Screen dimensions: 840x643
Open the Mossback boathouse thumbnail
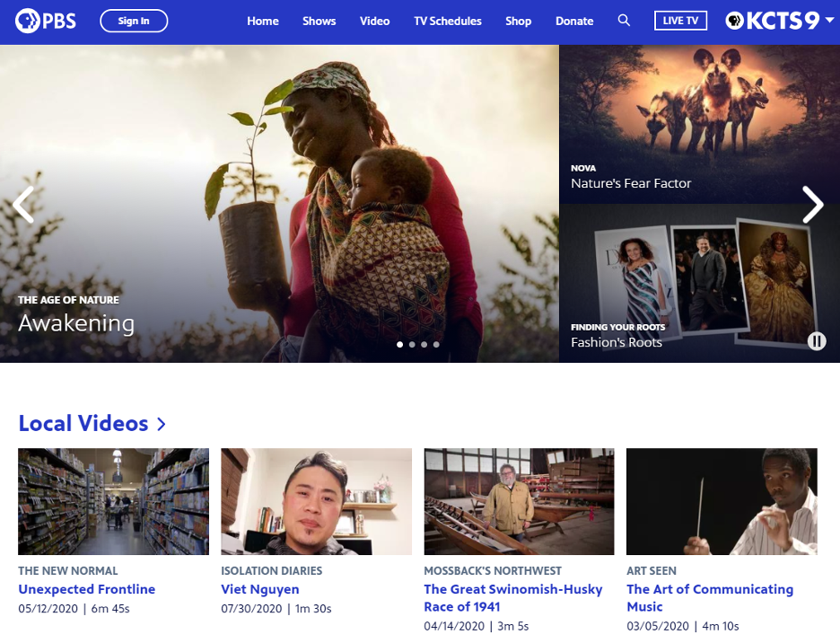click(519, 501)
